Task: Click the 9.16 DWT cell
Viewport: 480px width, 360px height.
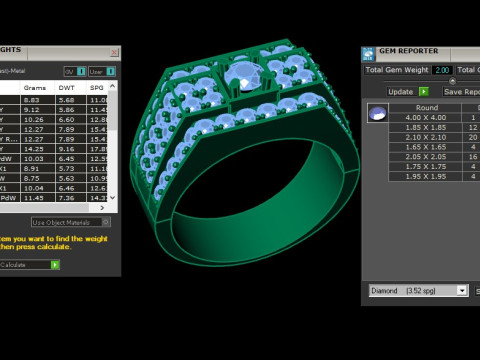Action: coord(70,149)
